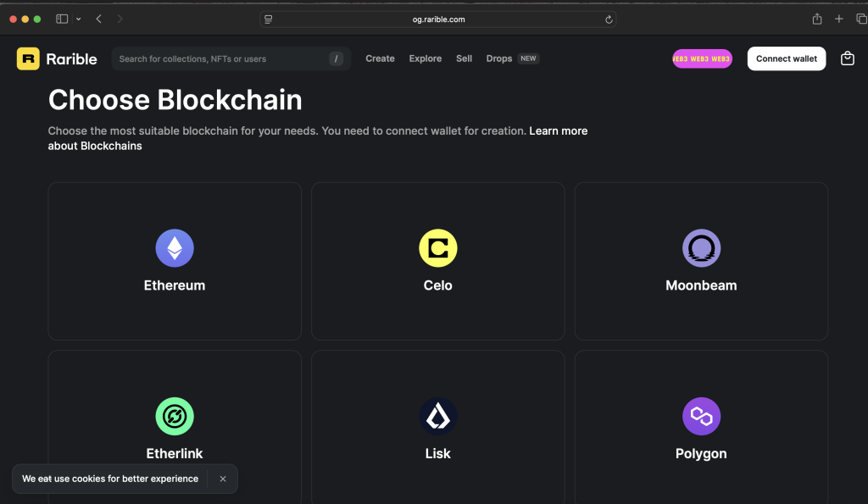Viewport: 868px width, 504px height.
Task: Select the Lisk blockchain icon
Action: pos(437,416)
